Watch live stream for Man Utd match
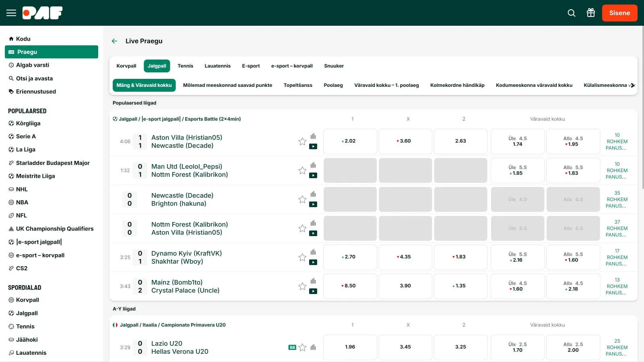The height and width of the screenshot is (362, 644). (x=313, y=175)
